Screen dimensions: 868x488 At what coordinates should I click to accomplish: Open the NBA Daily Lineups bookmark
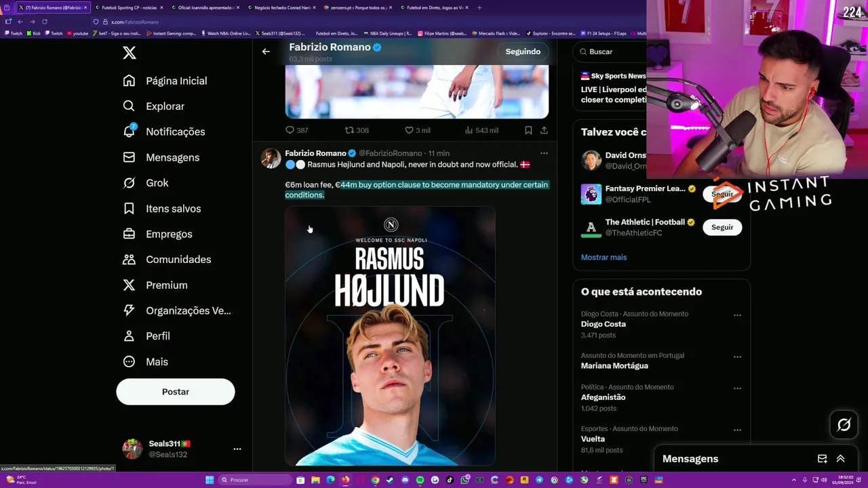(388, 33)
